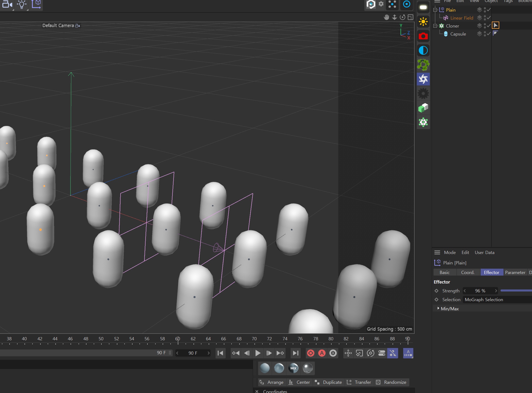Toggle the record keyframe button

311,353
